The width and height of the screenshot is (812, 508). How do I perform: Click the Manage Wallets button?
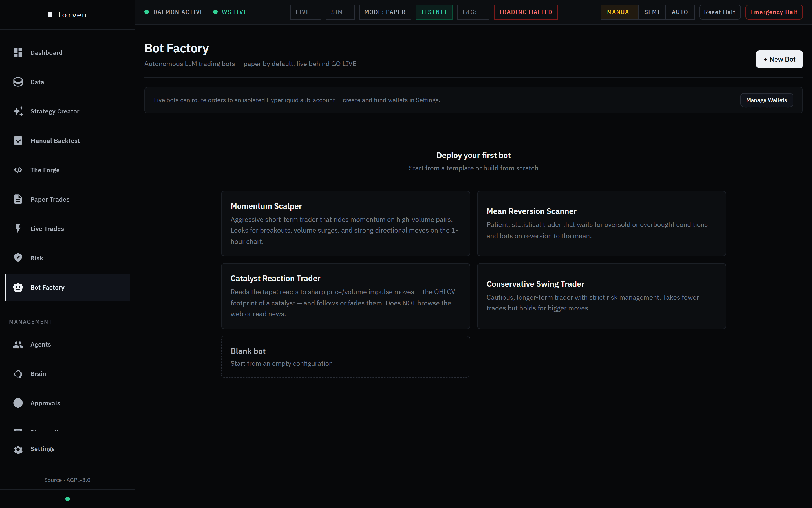[766, 100]
